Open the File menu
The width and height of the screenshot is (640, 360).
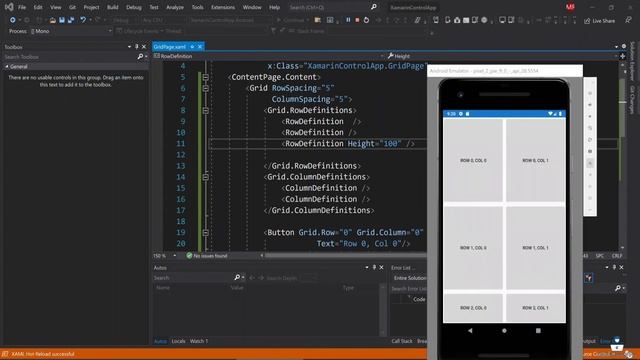(22, 7)
